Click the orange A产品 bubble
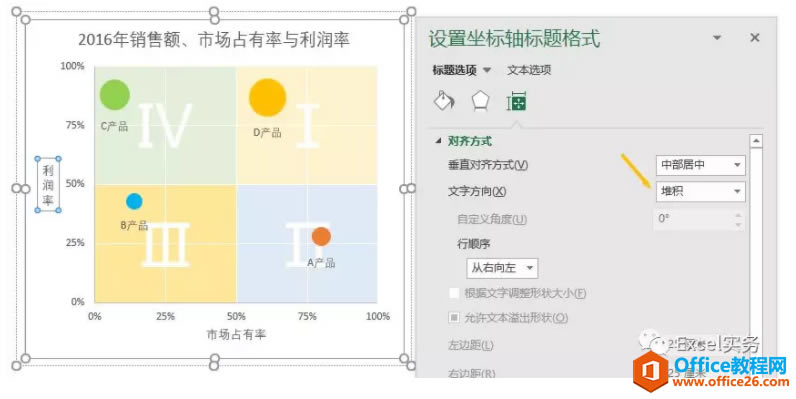 click(321, 236)
